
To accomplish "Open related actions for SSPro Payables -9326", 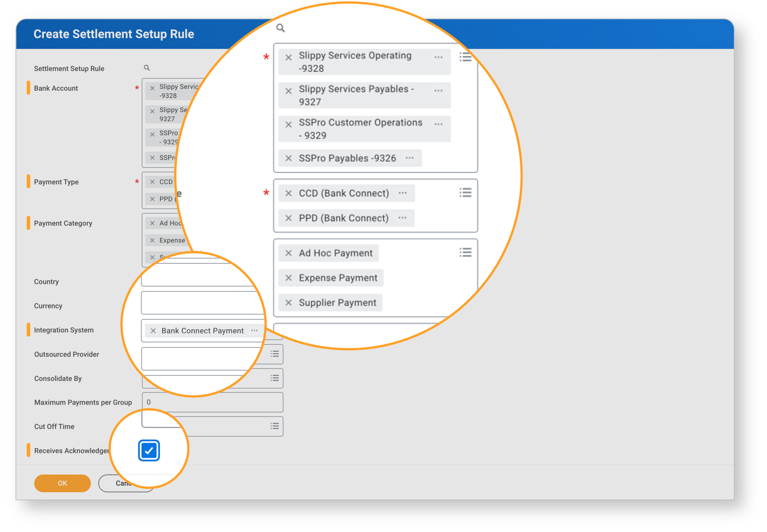I will [x=410, y=158].
